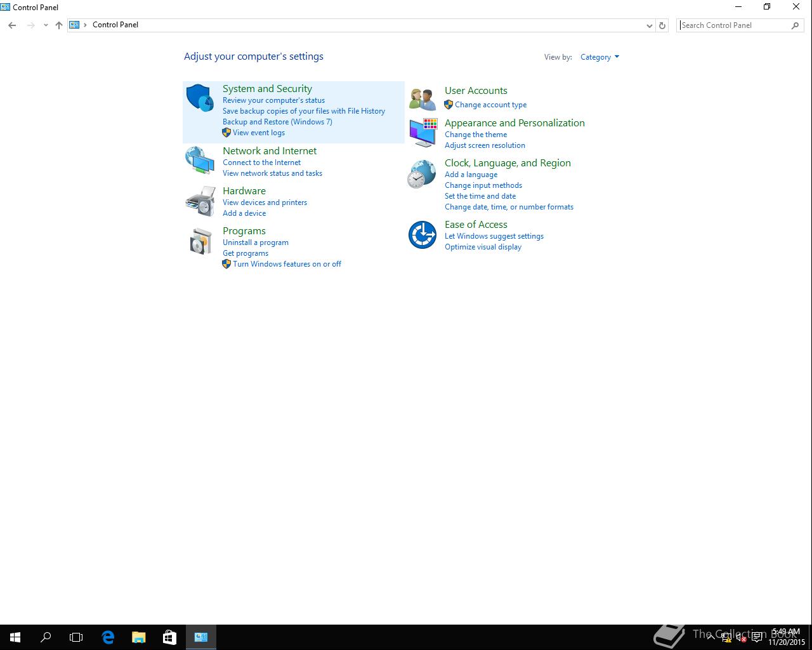The image size is (812, 650).
Task: Click Change account type
Action: [x=490, y=105]
